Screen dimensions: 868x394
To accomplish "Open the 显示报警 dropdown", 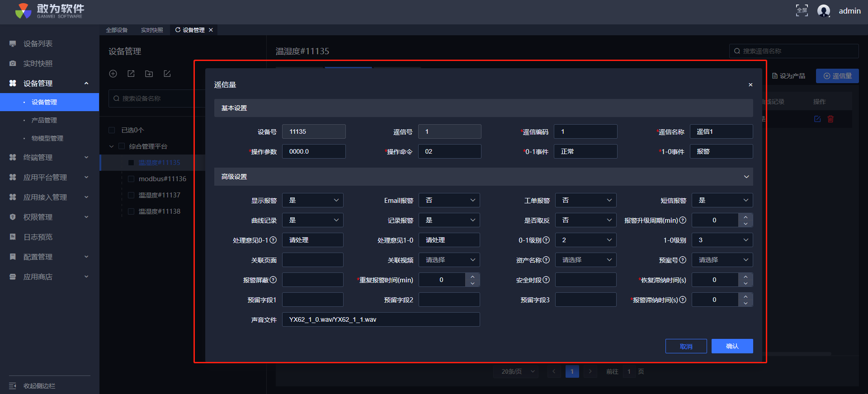I will pyautogui.click(x=313, y=200).
